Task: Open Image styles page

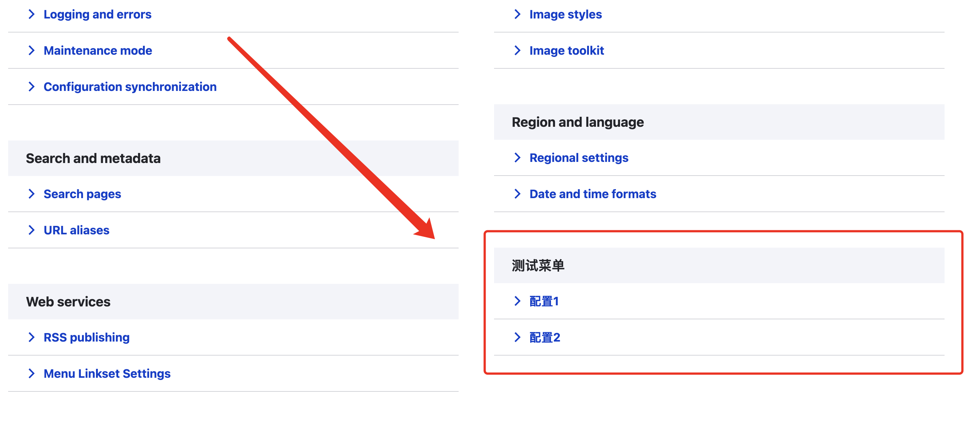Action: pyautogui.click(x=566, y=14)
